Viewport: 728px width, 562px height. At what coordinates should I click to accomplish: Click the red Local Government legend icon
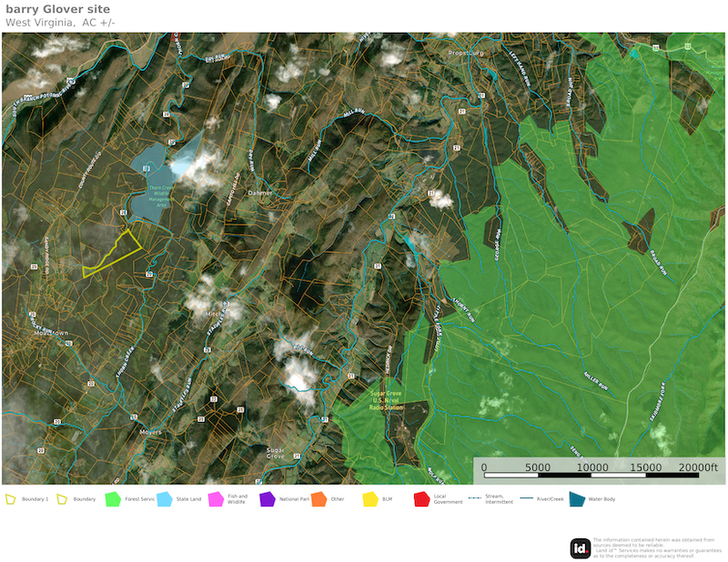(421, 499)
